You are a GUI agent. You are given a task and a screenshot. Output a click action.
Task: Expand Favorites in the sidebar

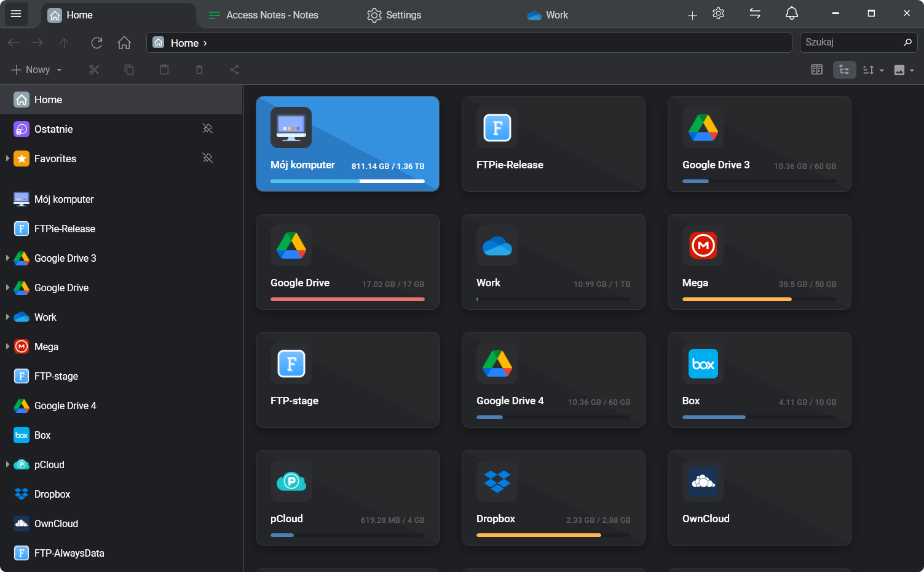point(7,159)
